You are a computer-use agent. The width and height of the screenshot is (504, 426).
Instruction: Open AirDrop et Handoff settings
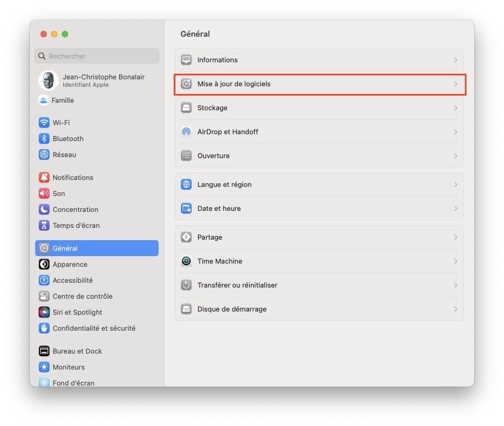(x=319, y=132)
